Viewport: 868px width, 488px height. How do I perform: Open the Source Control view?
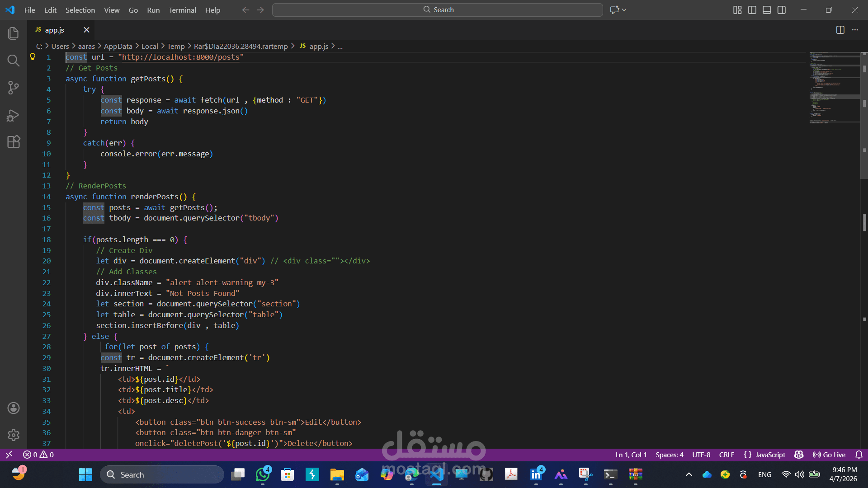coord(14,88)
